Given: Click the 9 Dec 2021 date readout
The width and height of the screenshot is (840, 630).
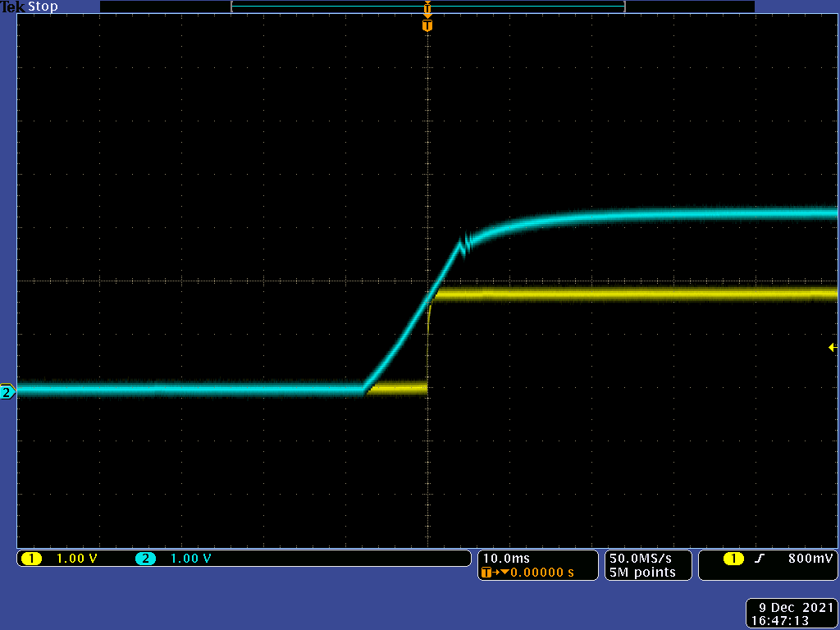Looking at the screenshot, I should (x=795, y=608).
